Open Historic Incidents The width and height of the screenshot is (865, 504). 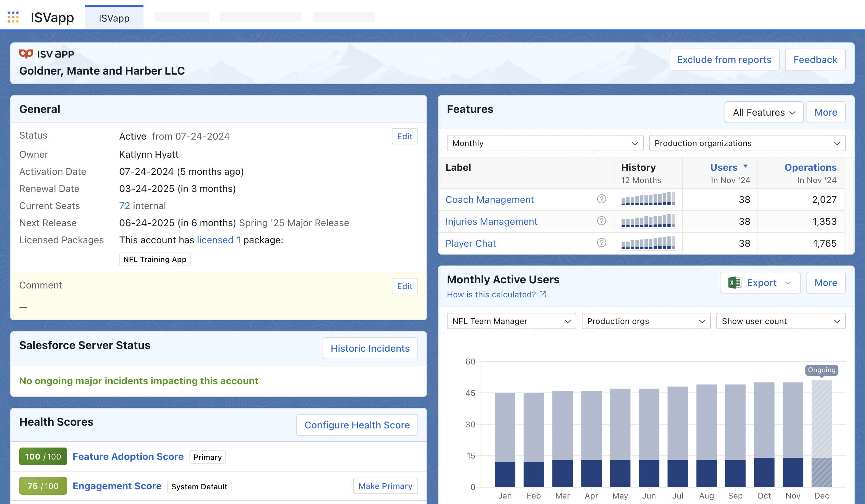pyautogui.click(x=370, y=348)
